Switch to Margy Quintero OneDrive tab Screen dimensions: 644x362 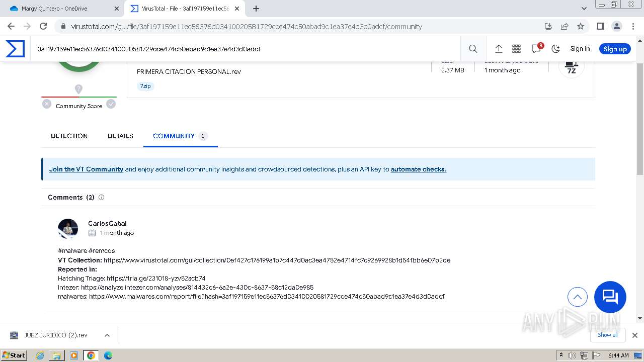click(x=54, y=9)
